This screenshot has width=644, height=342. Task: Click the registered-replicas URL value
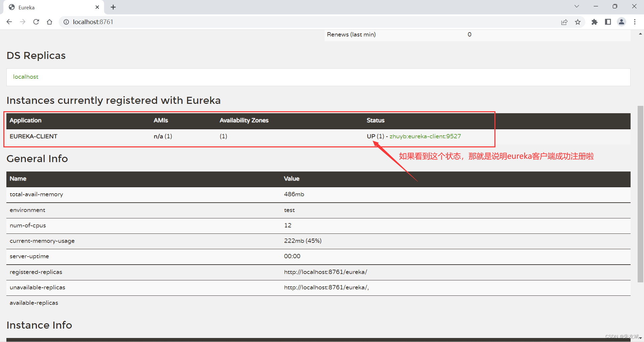tap(325, 272)
